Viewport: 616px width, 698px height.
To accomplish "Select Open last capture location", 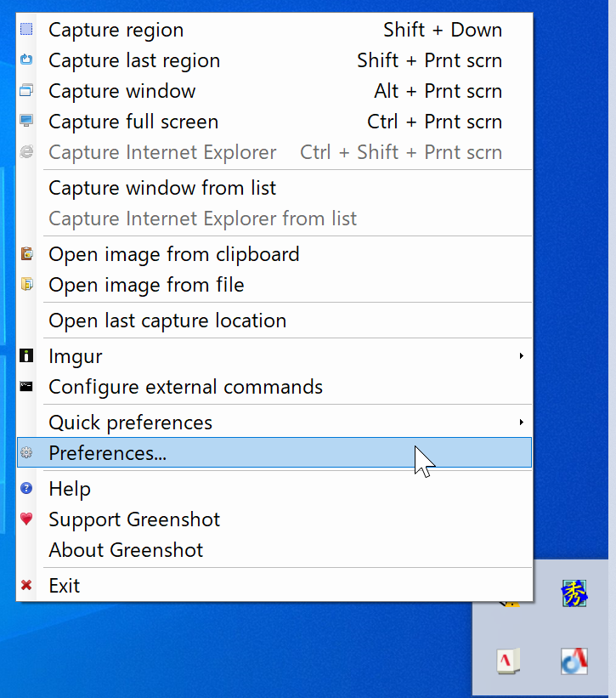I will coord(167,321).
